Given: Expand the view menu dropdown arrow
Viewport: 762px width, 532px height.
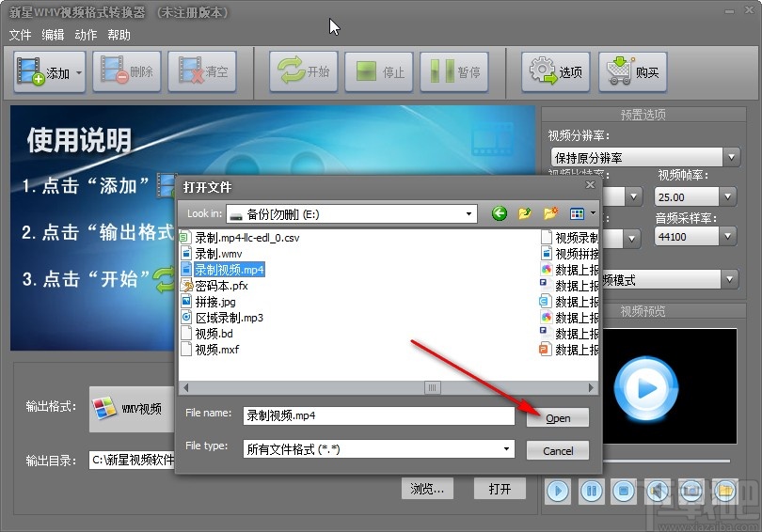Looking at the screenshot, I should pos(593,213).
